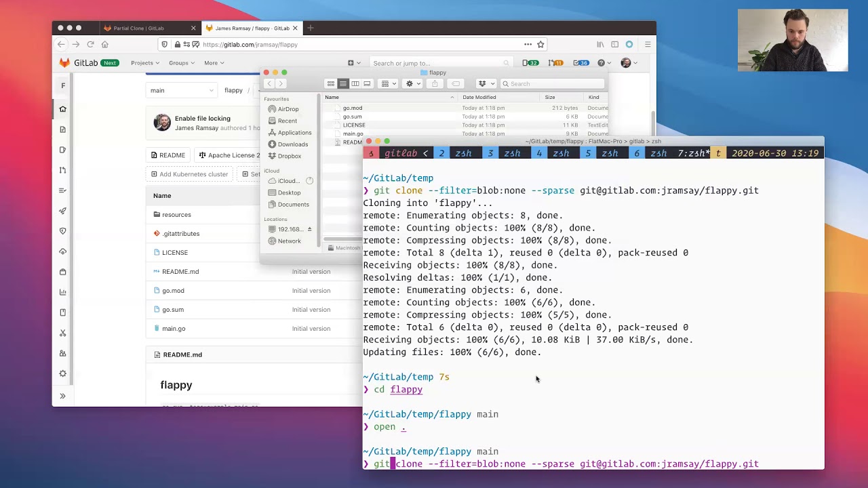This screenshot has width=868, height=488.
Task: Select Downloads in Finder sidebar
Action: point(293,144)
